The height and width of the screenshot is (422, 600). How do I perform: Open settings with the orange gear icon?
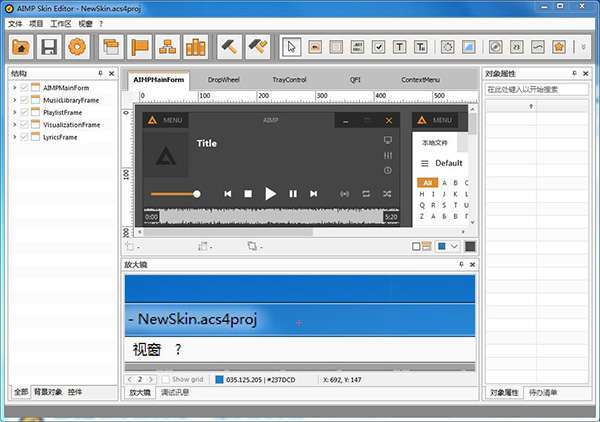coord(76,46)
